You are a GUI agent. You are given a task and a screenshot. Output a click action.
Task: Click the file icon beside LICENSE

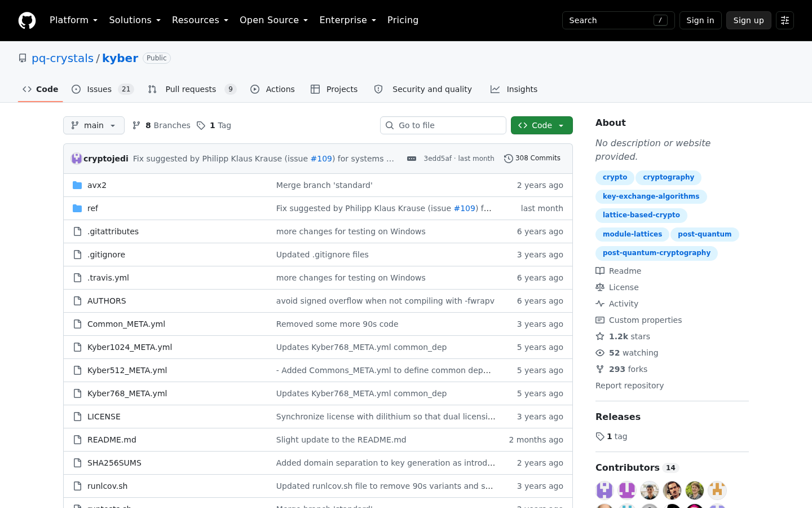(x=77, y=417)
